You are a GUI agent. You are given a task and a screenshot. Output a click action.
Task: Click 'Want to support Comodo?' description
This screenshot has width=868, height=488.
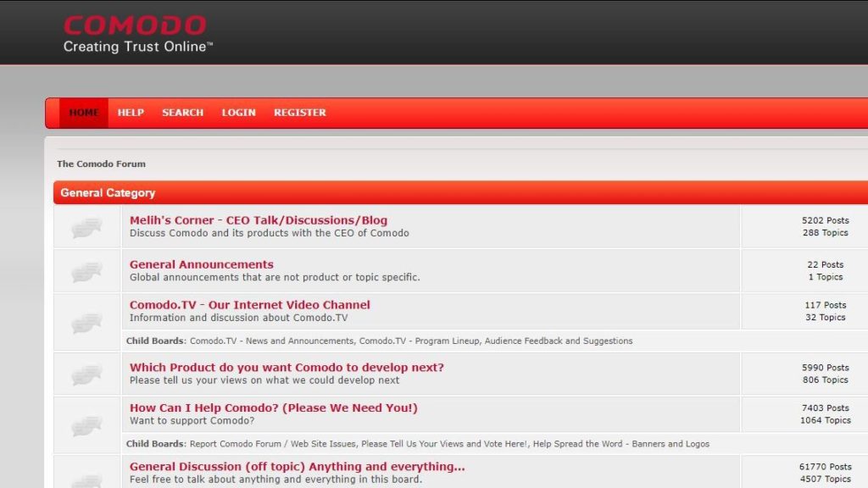[x=192, y=420]
